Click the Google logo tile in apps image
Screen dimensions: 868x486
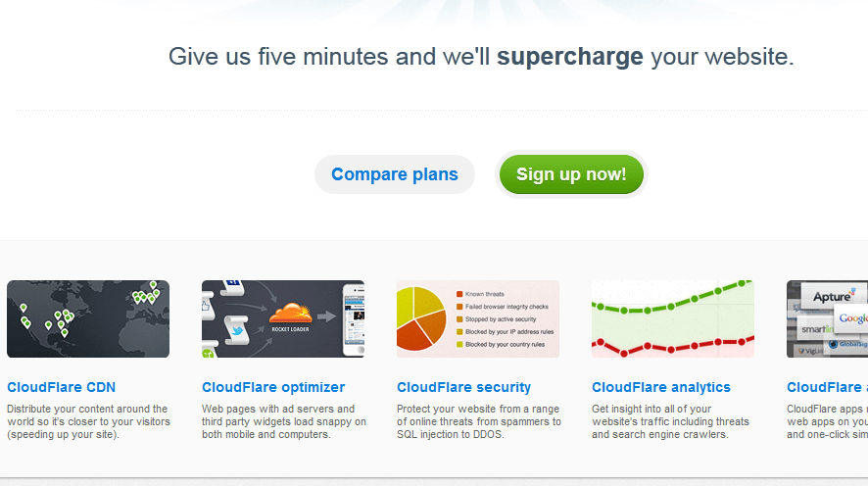point(852,318)
